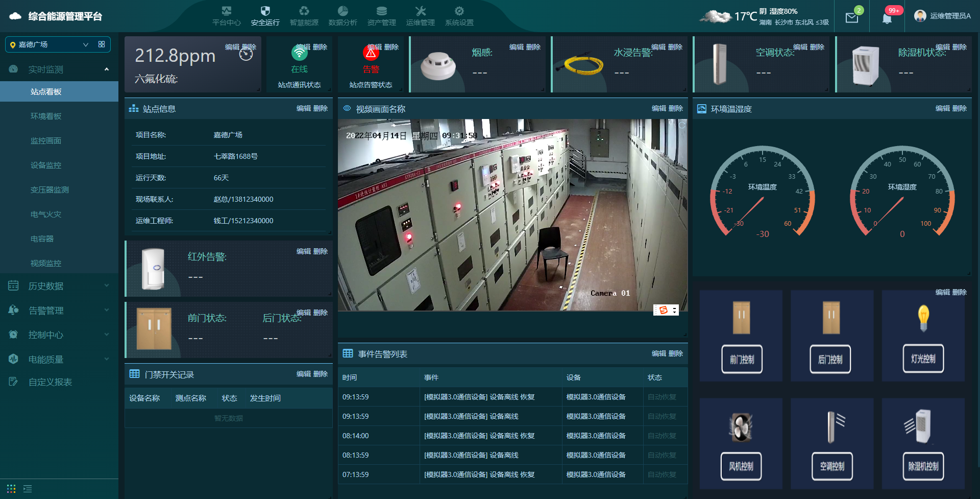980x499 pixels.
Task: Click the collapse sidebar icon at bottom
Action: 28,489
